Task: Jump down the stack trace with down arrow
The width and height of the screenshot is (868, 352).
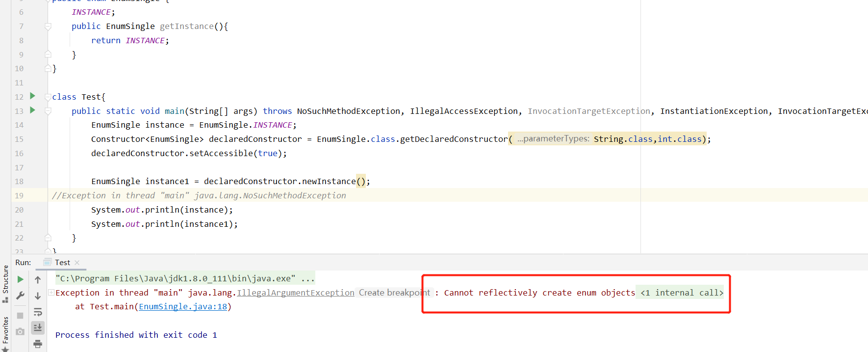Action: click(38, 296)
